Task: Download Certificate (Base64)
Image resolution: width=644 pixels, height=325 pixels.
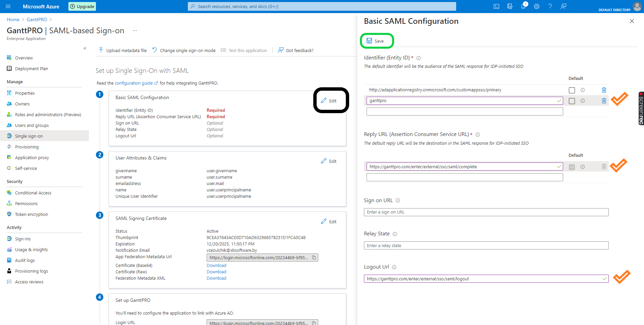Action: (216, 266)
